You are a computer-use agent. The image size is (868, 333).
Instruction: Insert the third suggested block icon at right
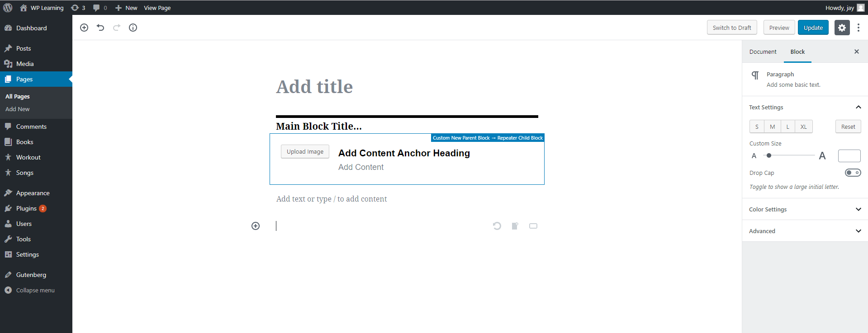coord(533,226)
